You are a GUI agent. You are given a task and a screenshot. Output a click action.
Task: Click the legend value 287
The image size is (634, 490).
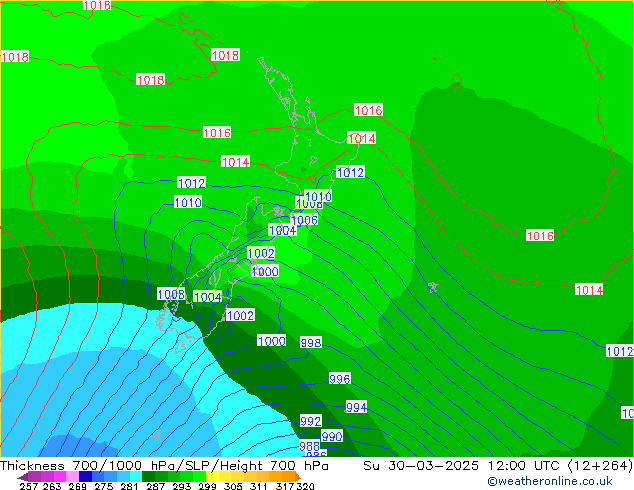click(156, 486)
